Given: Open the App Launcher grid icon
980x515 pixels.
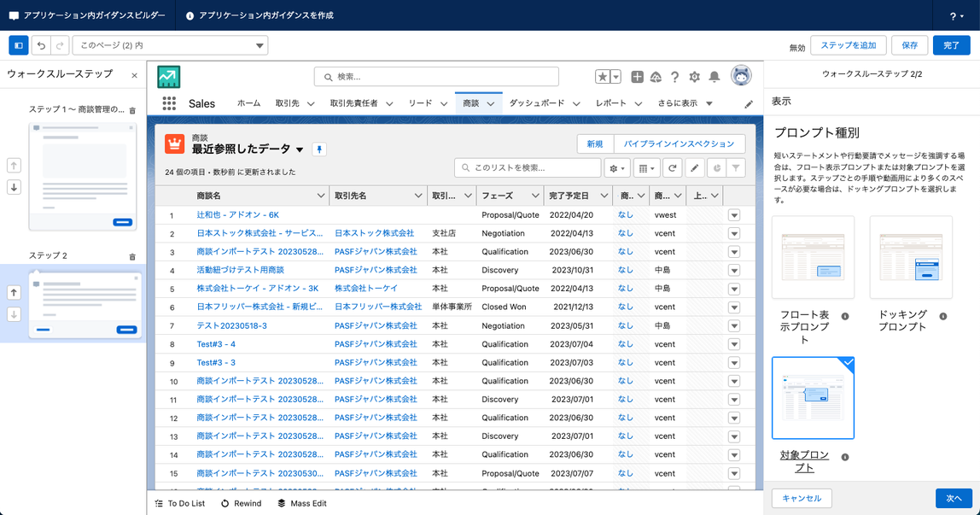Looking at the screenshot, I should tap(169, 103).
